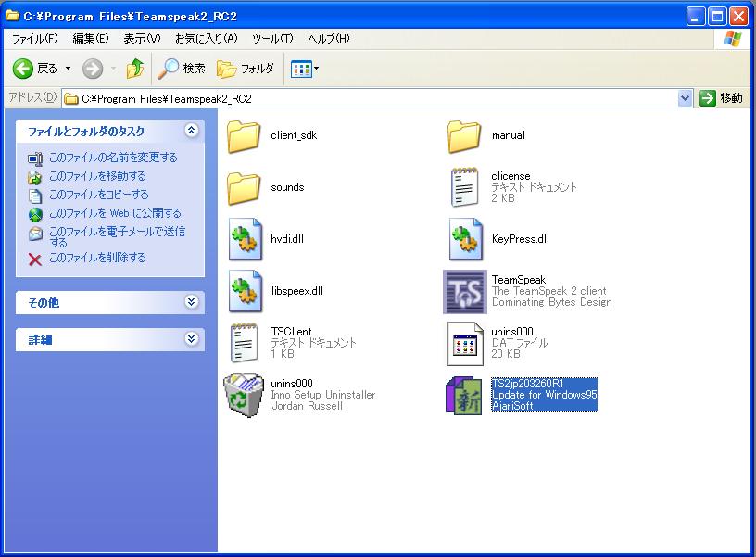Click the client_sdk folder name
756x557 pixels.
coord(294,135)
